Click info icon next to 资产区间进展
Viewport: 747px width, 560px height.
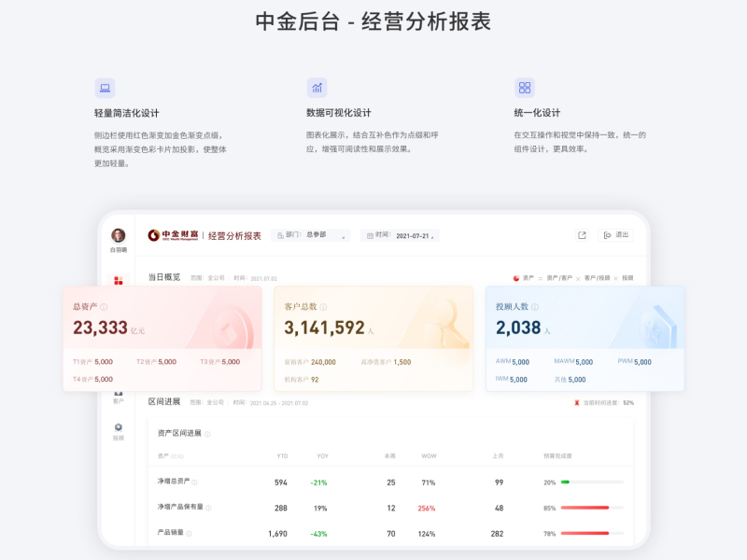pos(207,434)
